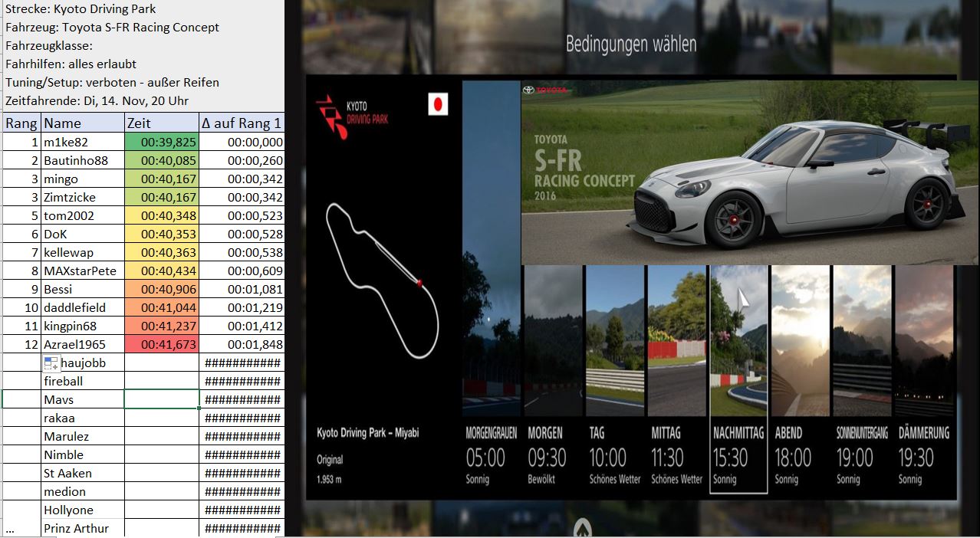The height and width of the screenshot is (538, 980).
Task: Select the name cell DoK
Action: click(x=83, y=234)
